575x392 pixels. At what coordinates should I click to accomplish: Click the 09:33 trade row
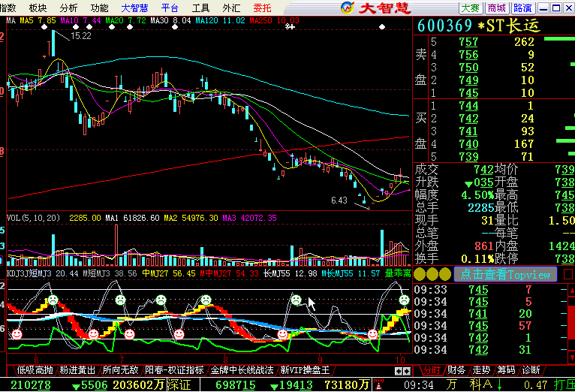pos(492,290)
